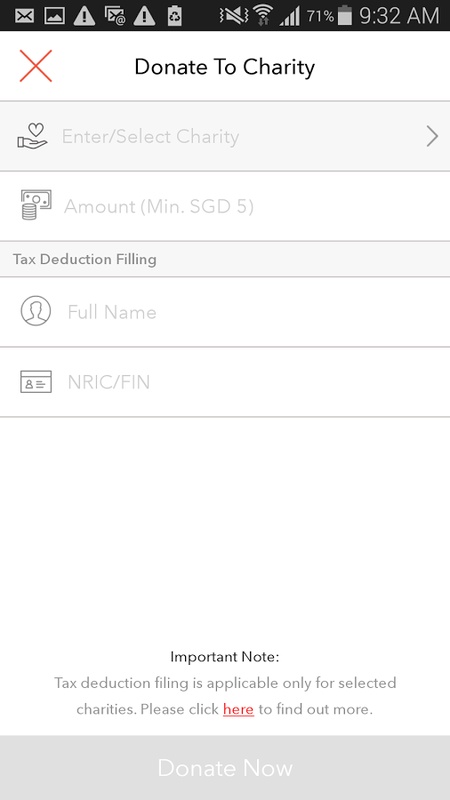This screenshot has width=450, height=800.
Task: Tap the money stack amount icon
Action: tap(36, 205)
